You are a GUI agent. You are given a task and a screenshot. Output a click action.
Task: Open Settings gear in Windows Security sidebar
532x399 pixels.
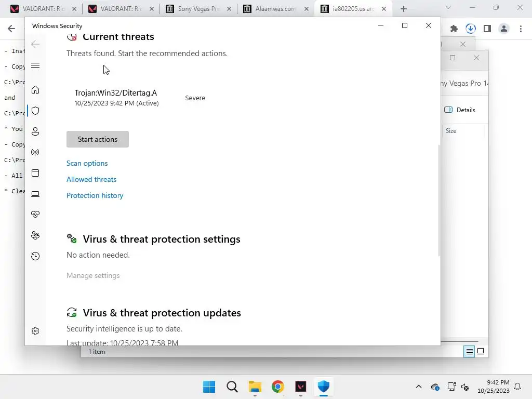[35, 331]
